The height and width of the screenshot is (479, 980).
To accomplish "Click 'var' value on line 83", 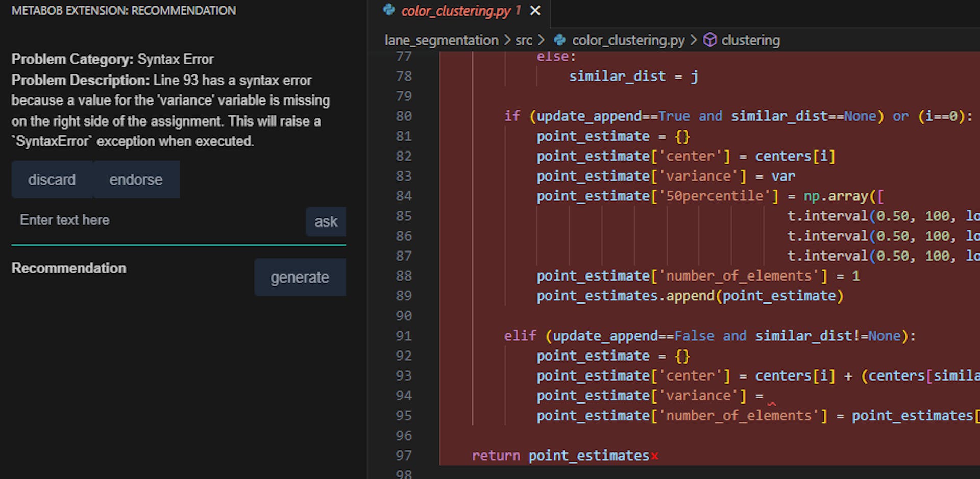I will 783,177.
